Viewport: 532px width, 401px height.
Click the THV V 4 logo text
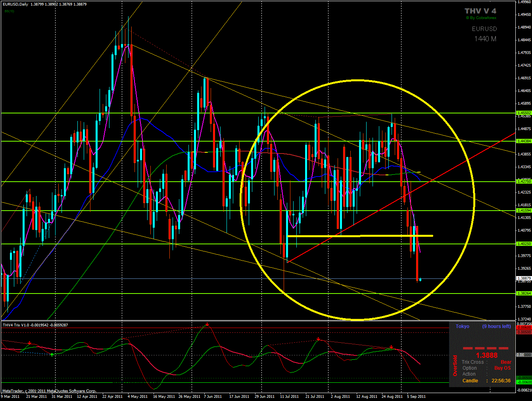coord(480,11)
